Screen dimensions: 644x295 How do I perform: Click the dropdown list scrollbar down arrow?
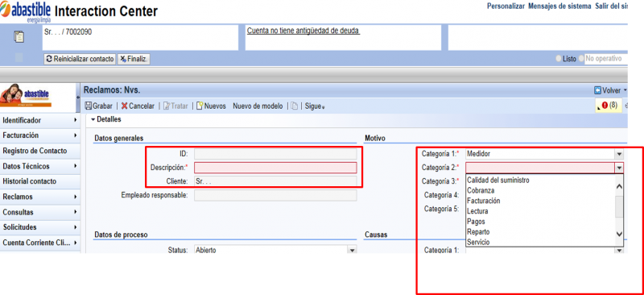point(619,234)
